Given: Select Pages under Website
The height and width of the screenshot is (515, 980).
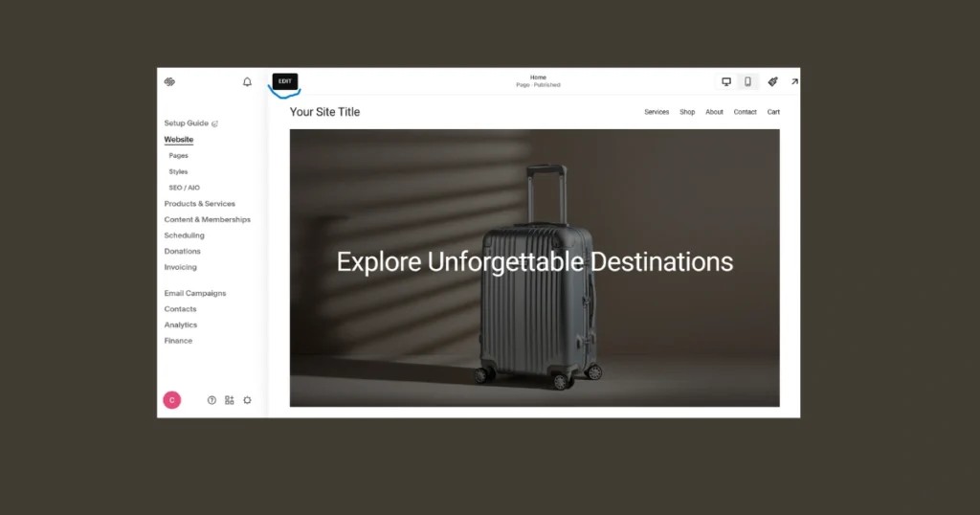Looking at the screenshot, I should (x=178, y=156).
